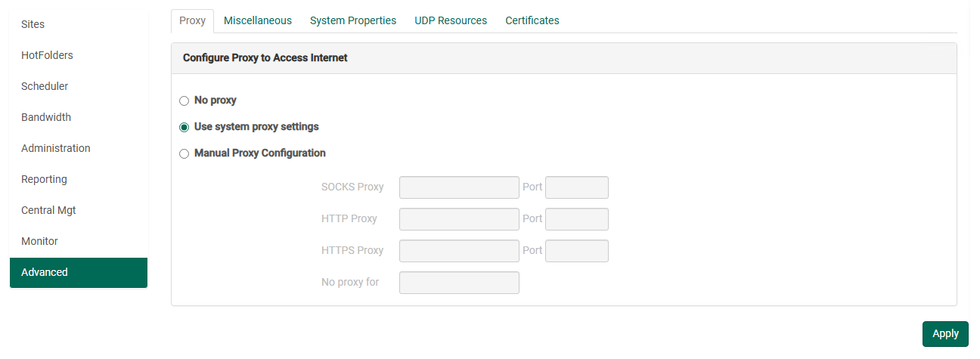Screen dimensions: 980x359
Task: Open the Certificates tab
Action: (x=532, y=20)
